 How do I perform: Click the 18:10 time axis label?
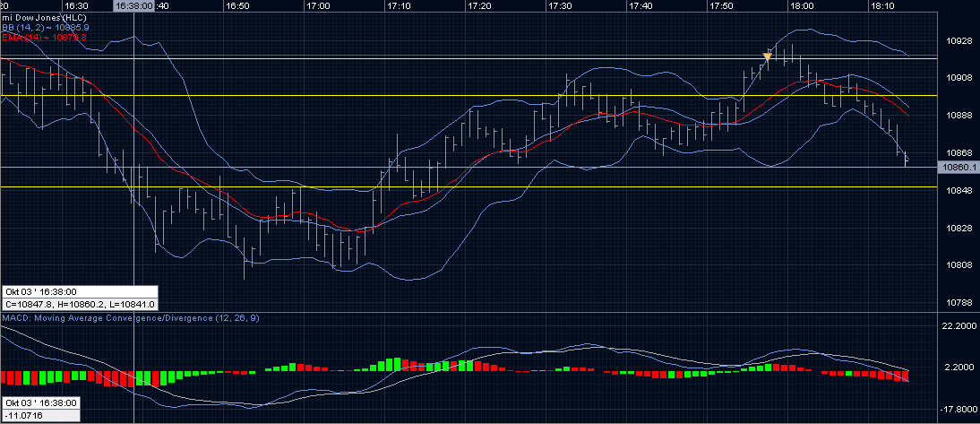882,5
